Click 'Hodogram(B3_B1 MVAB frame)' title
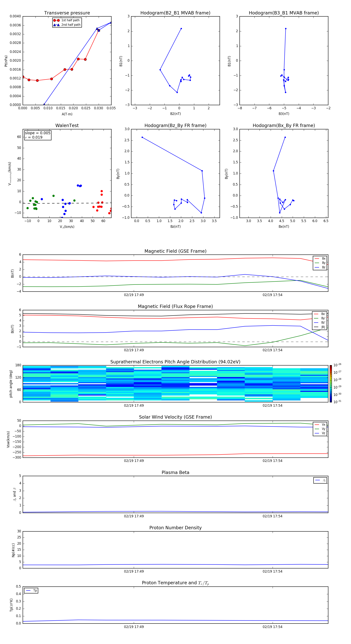 [x=284, y=13]
